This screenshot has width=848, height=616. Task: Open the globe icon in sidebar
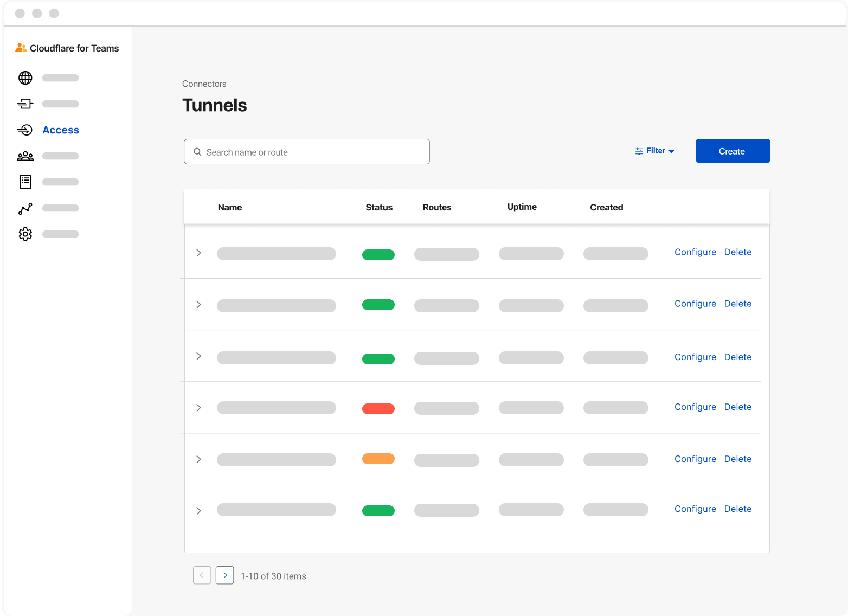(25, 78)
